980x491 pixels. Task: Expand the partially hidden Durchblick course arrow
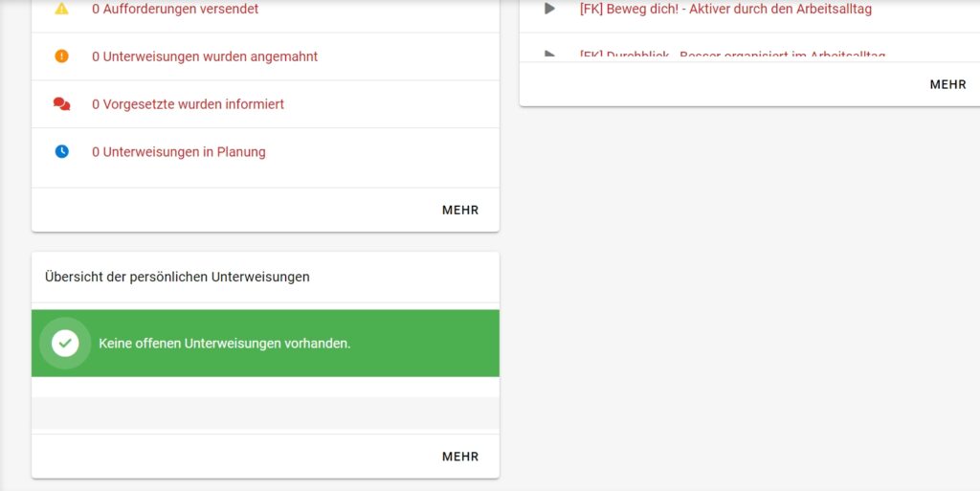click(549, 56)
